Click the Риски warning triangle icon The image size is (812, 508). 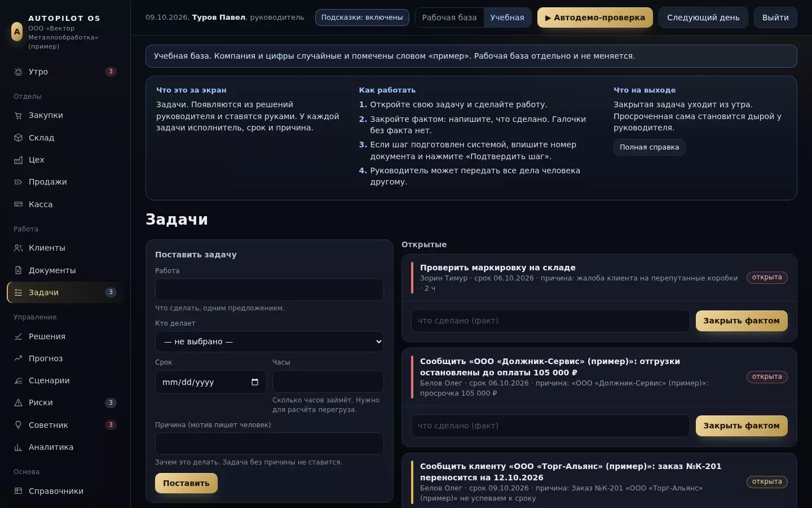pyautogui.click(x=18, y=402)
